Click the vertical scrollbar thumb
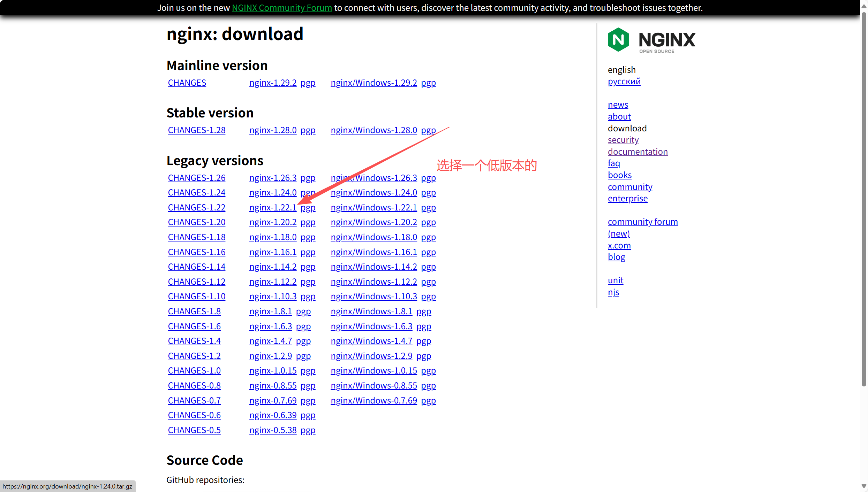The height and width of the screenshot is (492, 868). tap(864, 199)
